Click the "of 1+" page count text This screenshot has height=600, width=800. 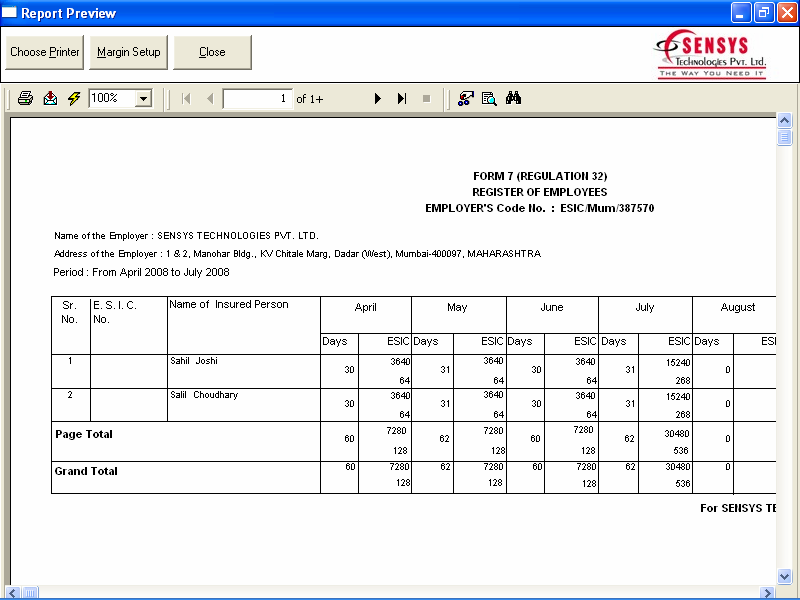[x=310, y=99]
